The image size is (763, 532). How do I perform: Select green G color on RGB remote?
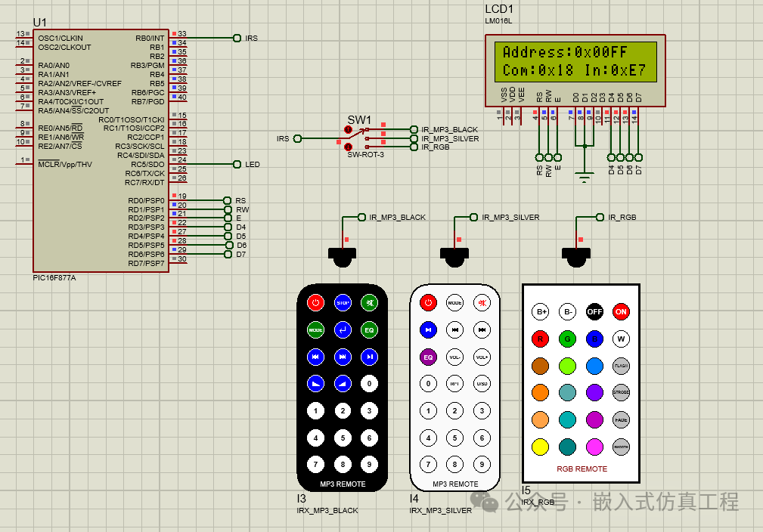coord(567,339)
